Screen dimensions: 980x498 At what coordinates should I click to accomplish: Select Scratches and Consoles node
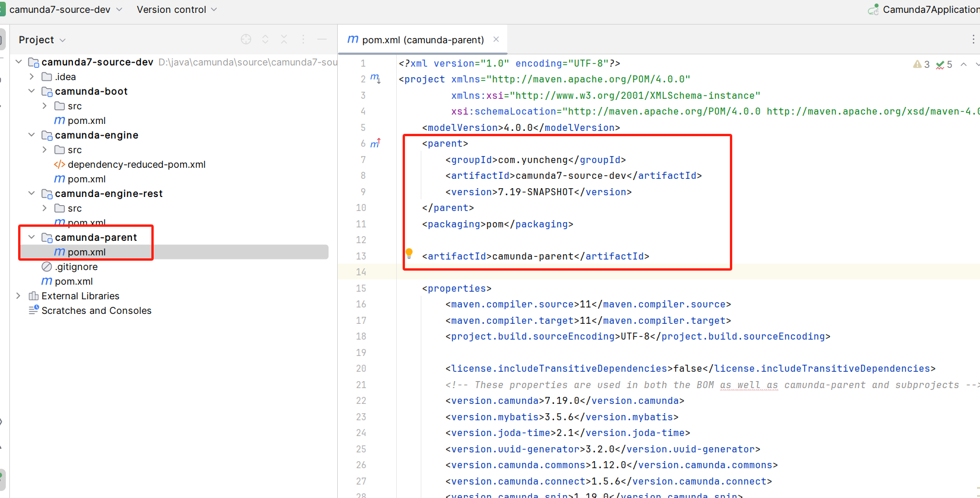(x=96, y=310)
